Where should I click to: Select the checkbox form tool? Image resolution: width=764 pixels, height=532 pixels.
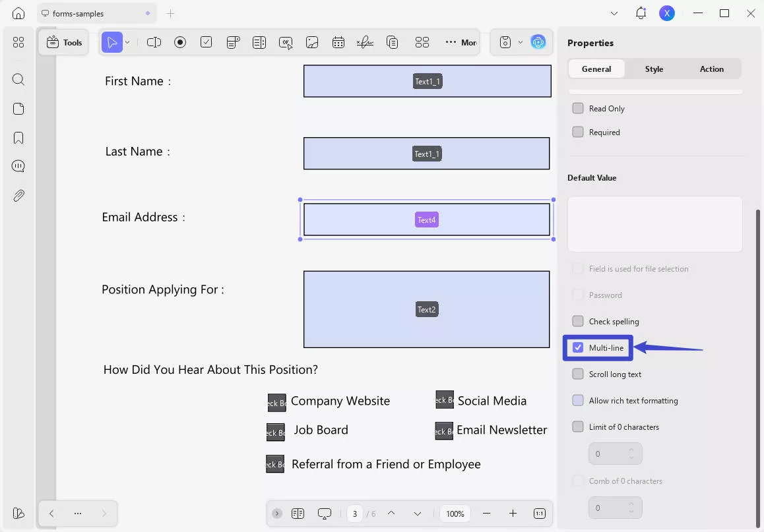click(x=207, y=42)
